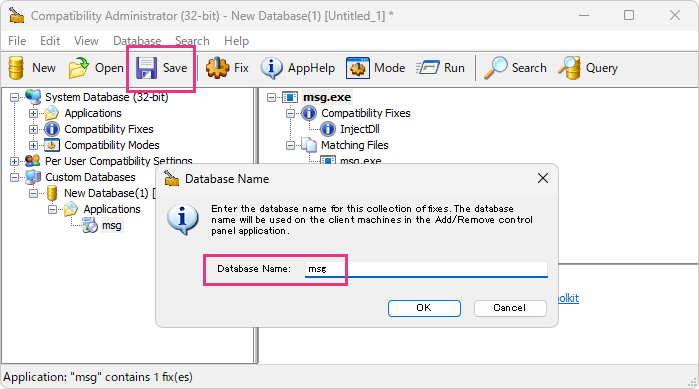Click the Query toolbar icon
This screenshot has width=699, height=389.
(x=570, y=68)
